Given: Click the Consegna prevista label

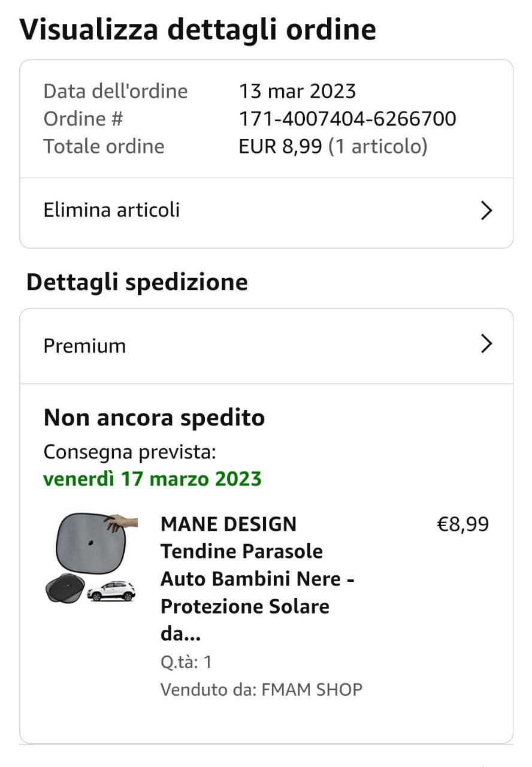Looking at the screenshot, I should (x=129, y=452).
